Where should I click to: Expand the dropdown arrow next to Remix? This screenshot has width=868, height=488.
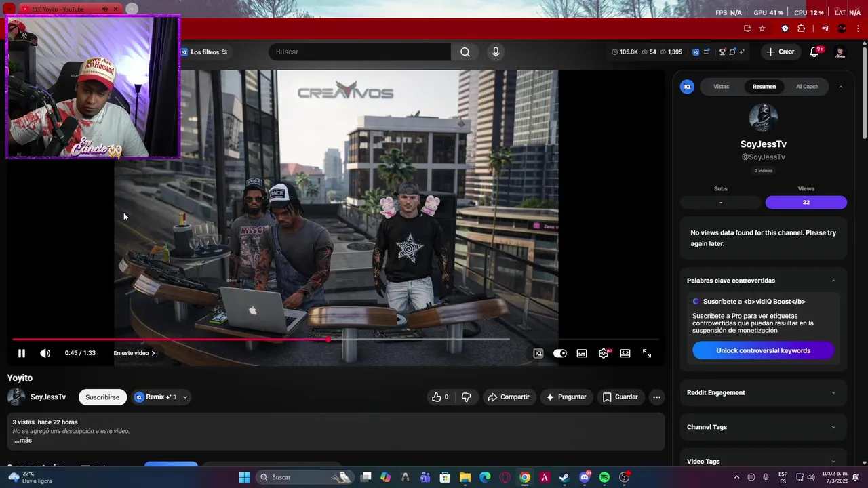tap(185, 397)
